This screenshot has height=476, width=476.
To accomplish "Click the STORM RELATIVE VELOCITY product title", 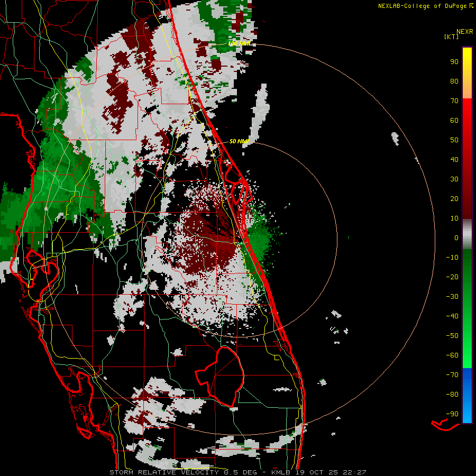I will tap(164, 472).
